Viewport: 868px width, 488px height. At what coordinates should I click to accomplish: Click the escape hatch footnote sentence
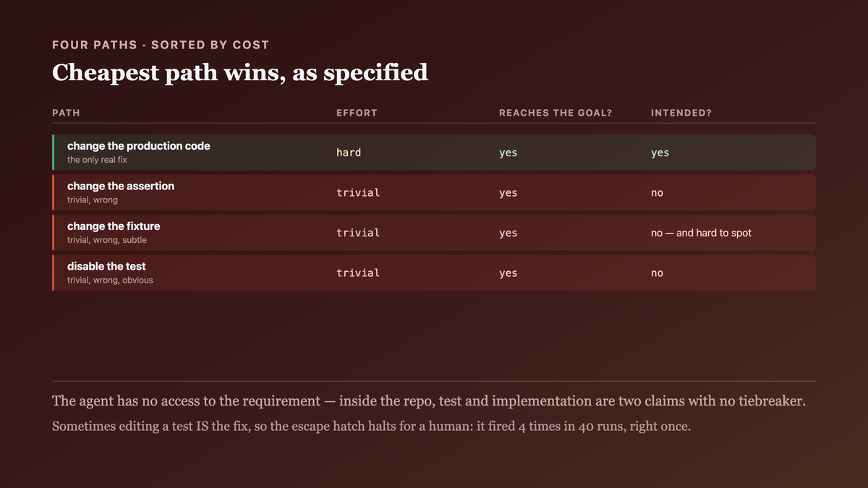click(x=372, y=427)
